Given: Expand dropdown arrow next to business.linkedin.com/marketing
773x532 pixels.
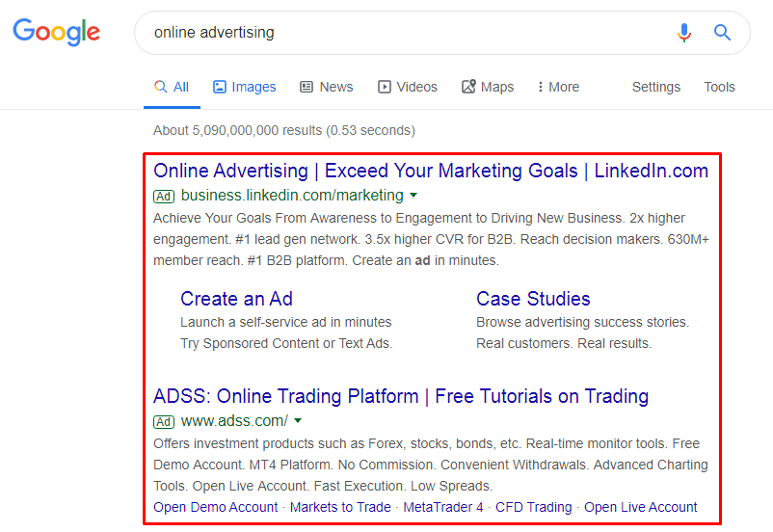Looking at the screenshot, I should (413, 196).
